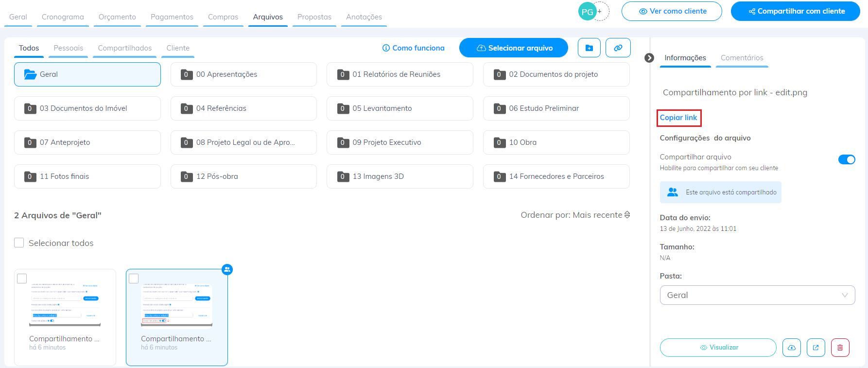Check the selected file's checkbox

[134, 279]
